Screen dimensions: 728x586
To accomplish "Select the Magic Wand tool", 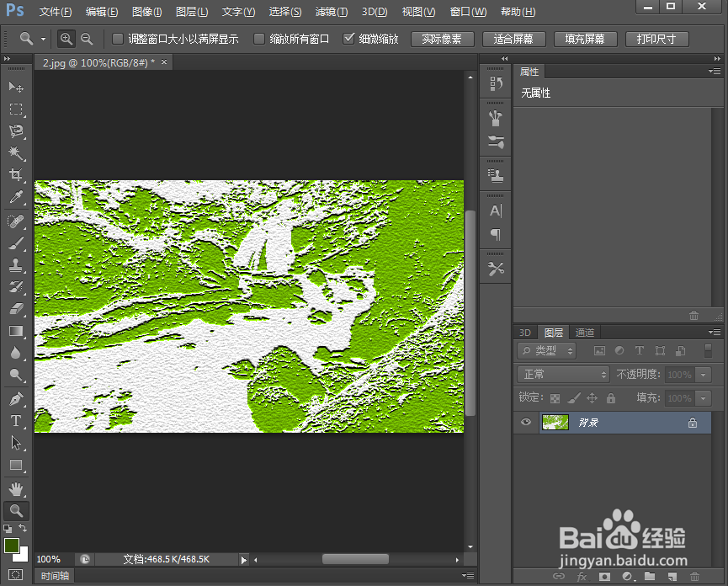I will [x=16, y=152].
